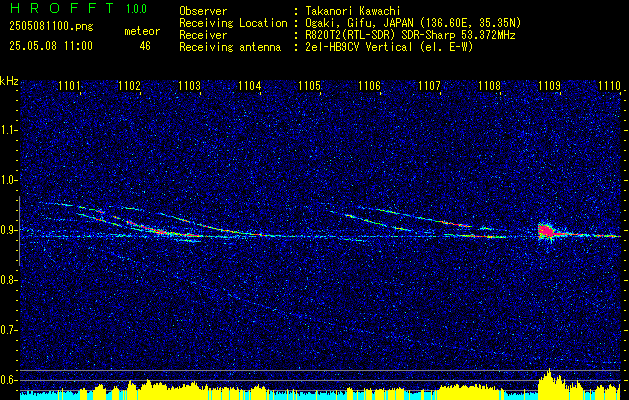Click the 'Receiving antenna' field label
629x400 pixels.
[230, 47]
